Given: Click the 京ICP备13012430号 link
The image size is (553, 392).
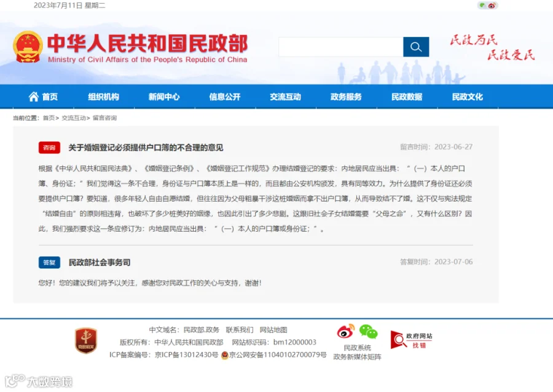Looking at the screenshot, I should pyautogui.click(x=187, y=355).
